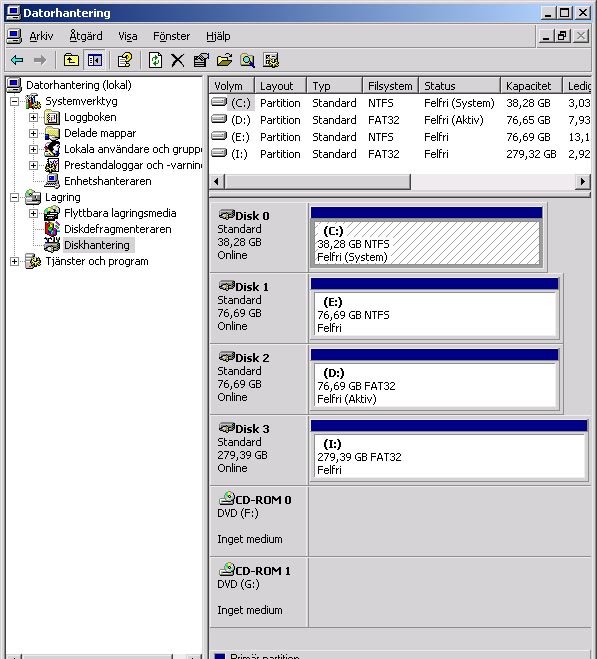
Task: Select the (I:) 279,39 GB FAT32 partition block
Action: tap(449, 456)
